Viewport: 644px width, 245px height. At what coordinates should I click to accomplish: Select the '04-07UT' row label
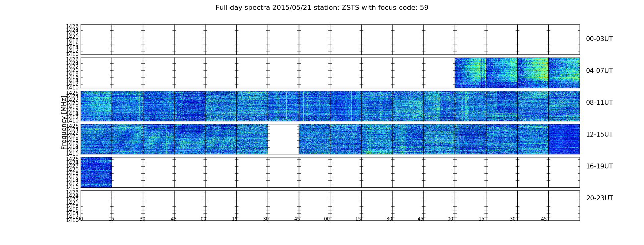(599, 71)
